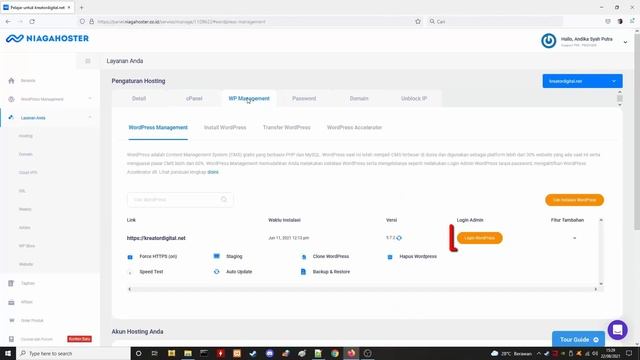The width and height of the screenshot is (640, 360).
Task: Click the Clone WordPress icon
Action: [304, 257]
